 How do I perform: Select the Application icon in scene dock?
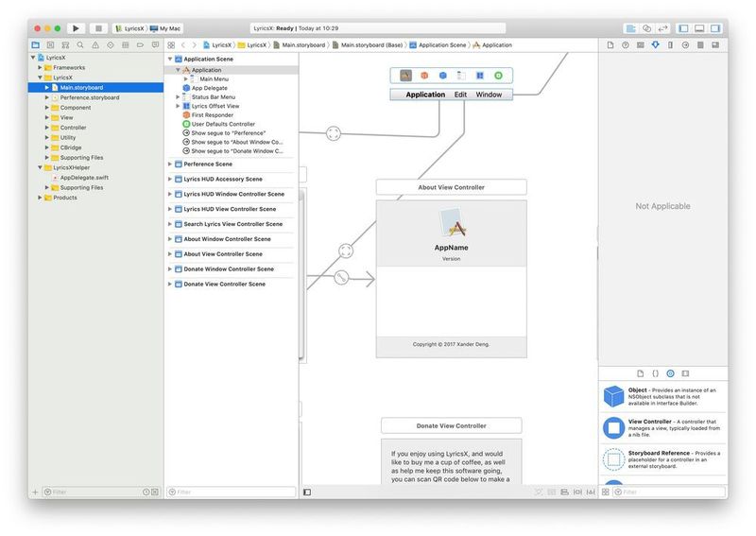coord(406,76)
